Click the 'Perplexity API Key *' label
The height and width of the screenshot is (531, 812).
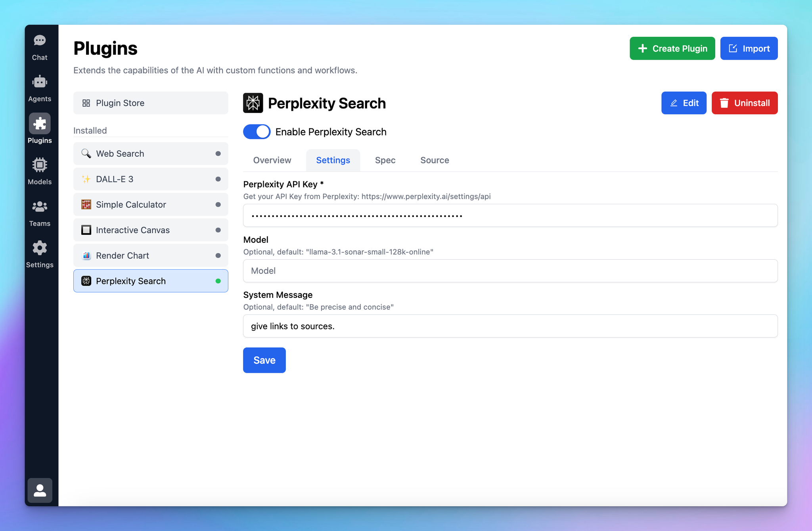tap(283, 184)
